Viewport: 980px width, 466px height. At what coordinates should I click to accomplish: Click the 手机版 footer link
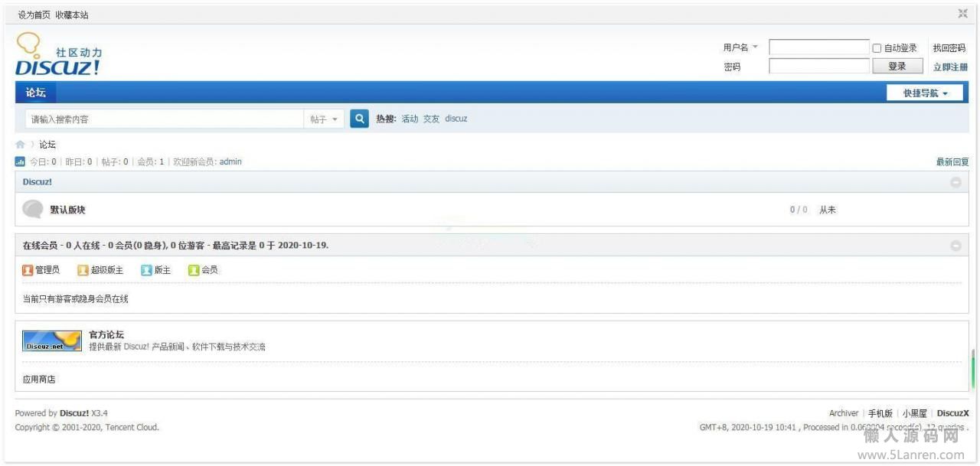tap(880, 413)
